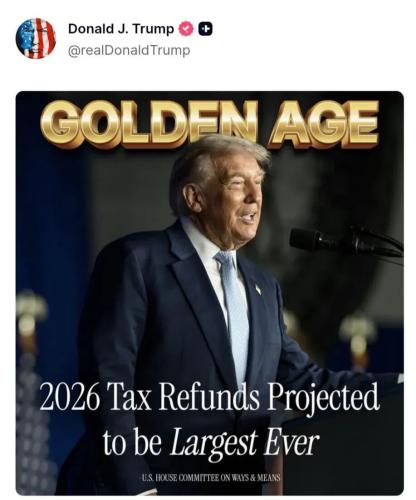Screen dimensions: 416x500
Task: Open the flag-themed profile avatar
Action: click(x=36, y=38)
